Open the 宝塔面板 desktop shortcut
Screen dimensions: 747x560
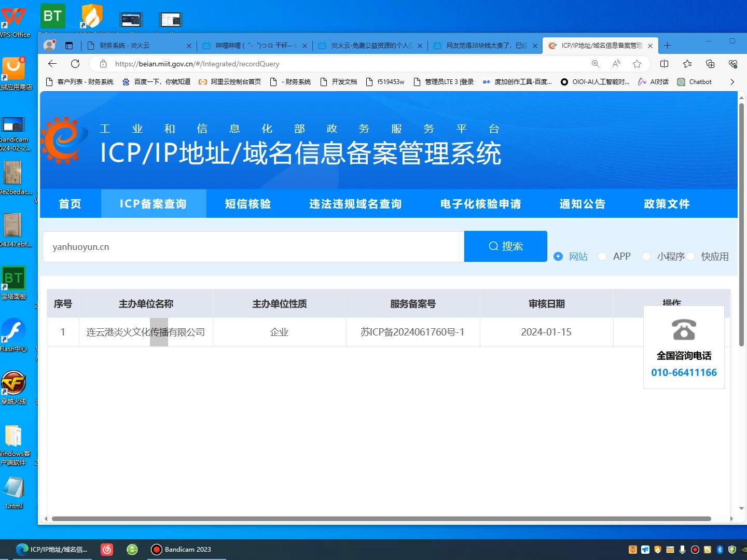click(x=13, y=283)
